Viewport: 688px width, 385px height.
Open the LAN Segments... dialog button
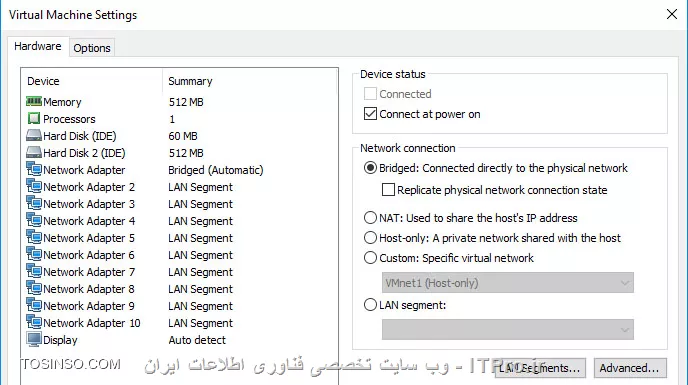(x=539, y=368)
